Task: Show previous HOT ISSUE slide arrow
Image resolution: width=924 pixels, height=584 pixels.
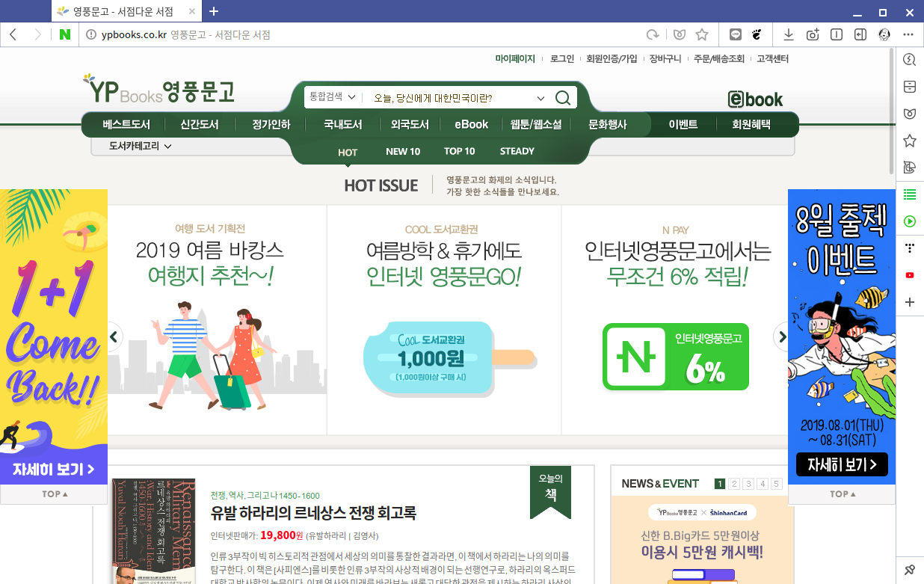Action: tap(114, 337)
